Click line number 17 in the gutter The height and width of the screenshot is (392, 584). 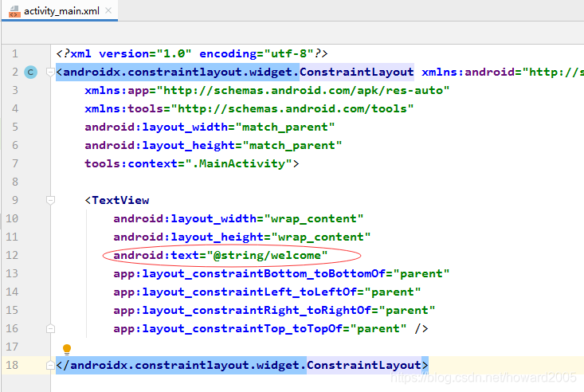tap(12, 347)
